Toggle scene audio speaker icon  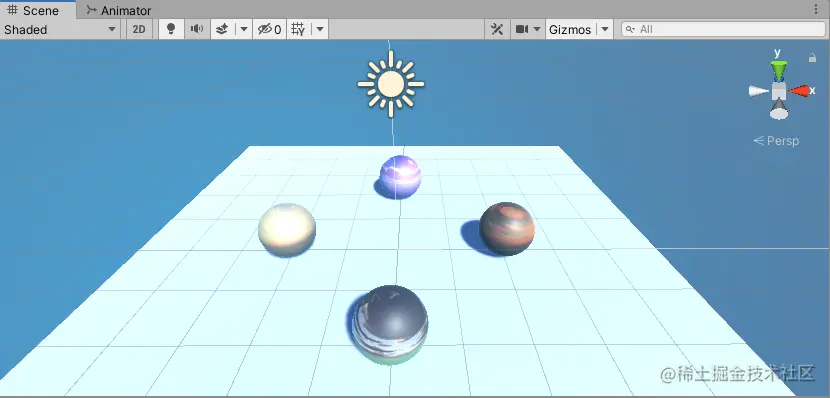click(x=197, y=29)
